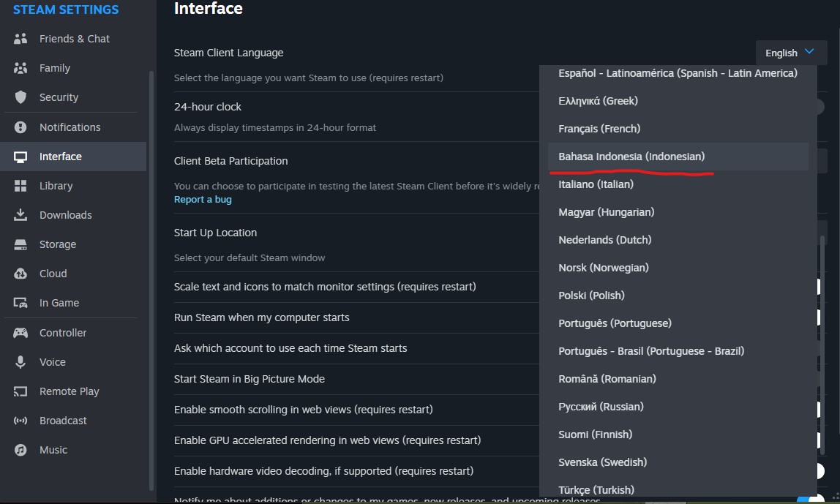The image size is (840, 504).
Task: Go to the Storage settings page
Action: pyautogui.click(x=58, y=244)
